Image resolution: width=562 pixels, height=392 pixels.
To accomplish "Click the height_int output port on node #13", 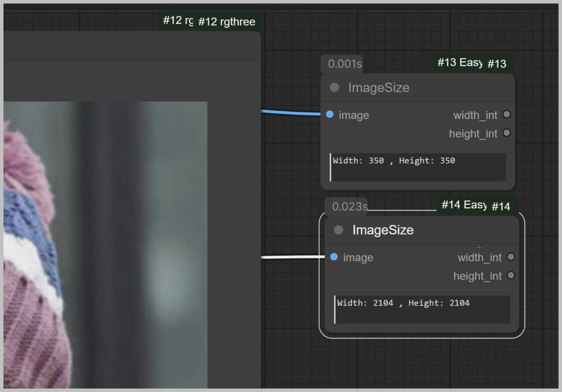I will tap(506, 133).
